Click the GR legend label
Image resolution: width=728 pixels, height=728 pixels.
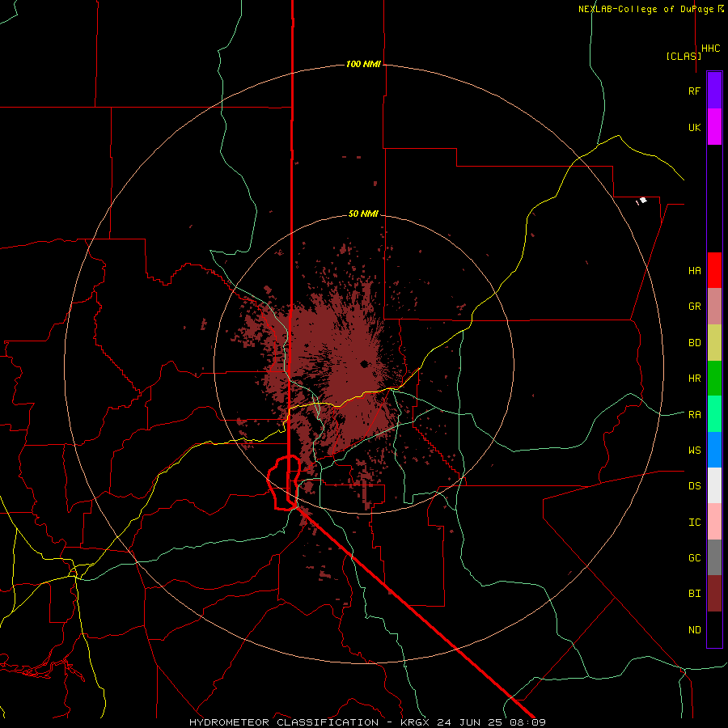point(694,307)
